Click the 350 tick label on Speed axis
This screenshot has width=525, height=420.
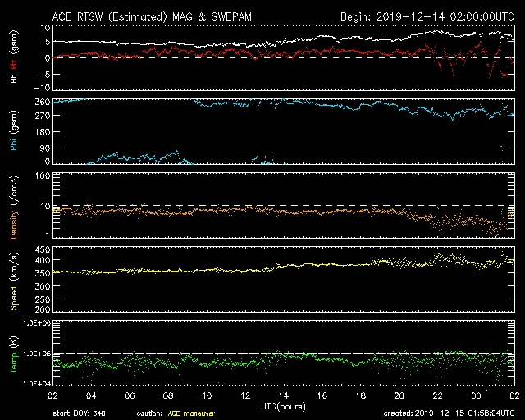[43, 273]
